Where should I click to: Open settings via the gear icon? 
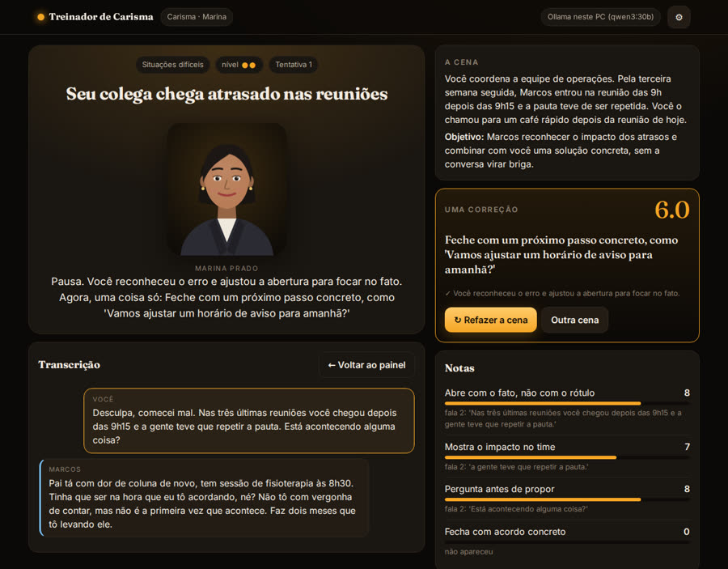click(x=679, y=17)
